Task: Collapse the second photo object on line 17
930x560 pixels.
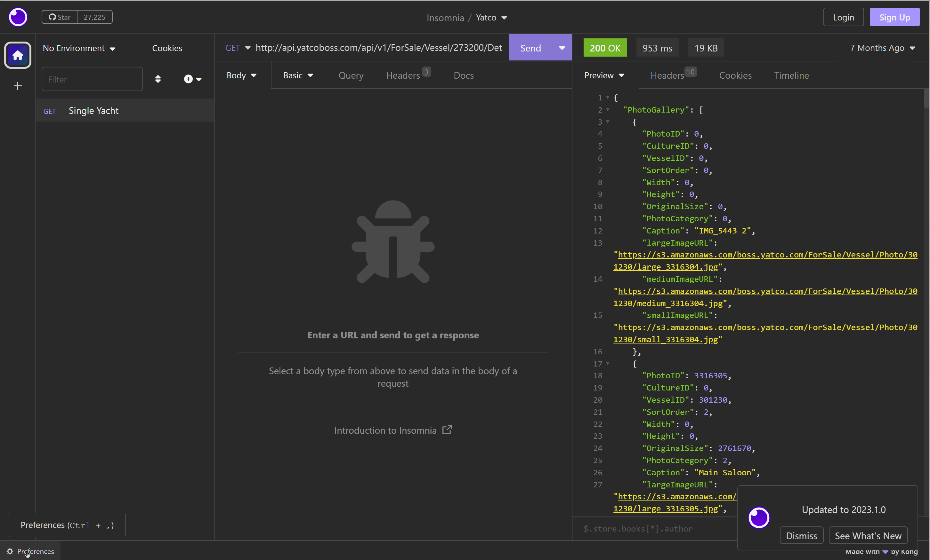Action: tap(608, 364)
